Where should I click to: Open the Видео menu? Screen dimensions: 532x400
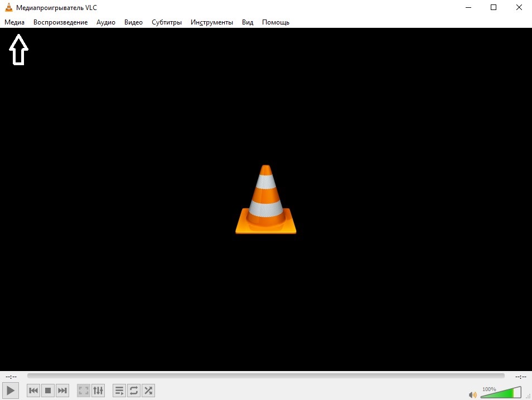133,22
